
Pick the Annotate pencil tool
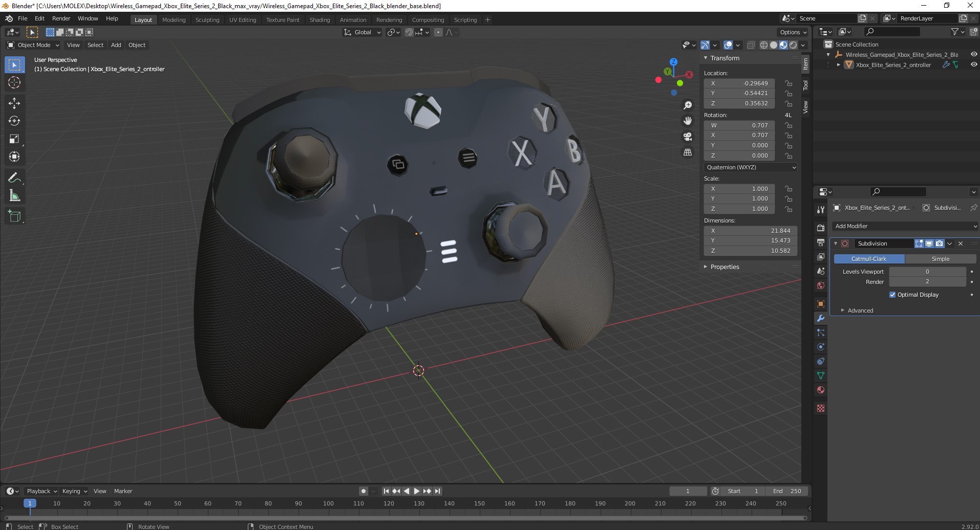click(x=14, y=178)
